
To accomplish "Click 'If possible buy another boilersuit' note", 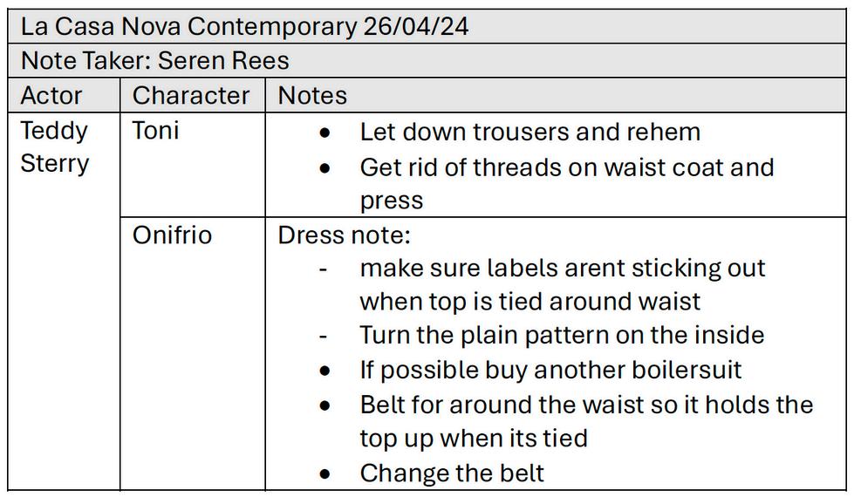I will coord(550,370).
